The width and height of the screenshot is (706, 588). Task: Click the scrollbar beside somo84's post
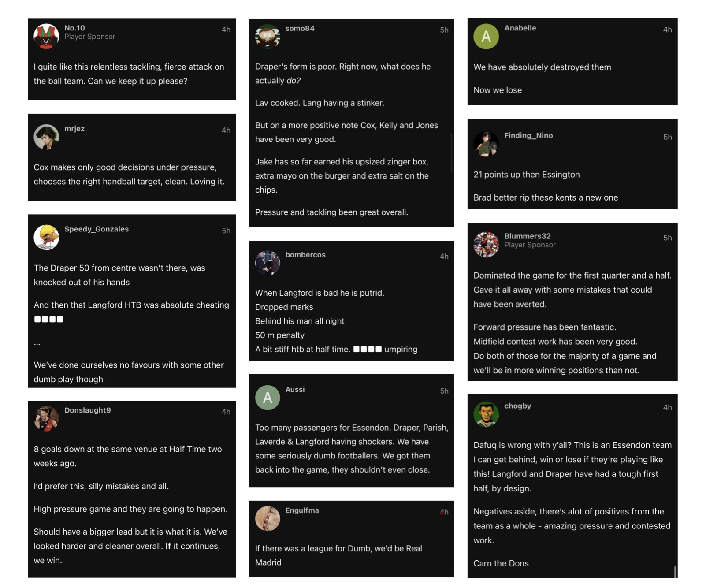click(452, 152)
